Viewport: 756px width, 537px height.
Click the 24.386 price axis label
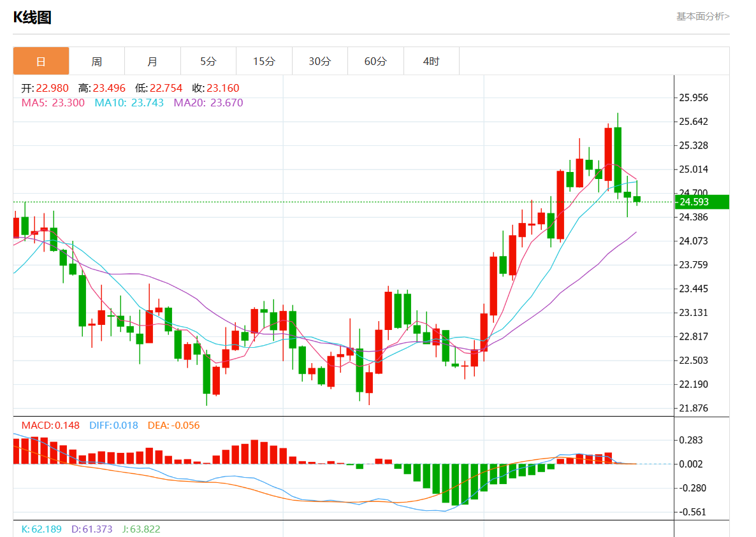pos(694,217)
